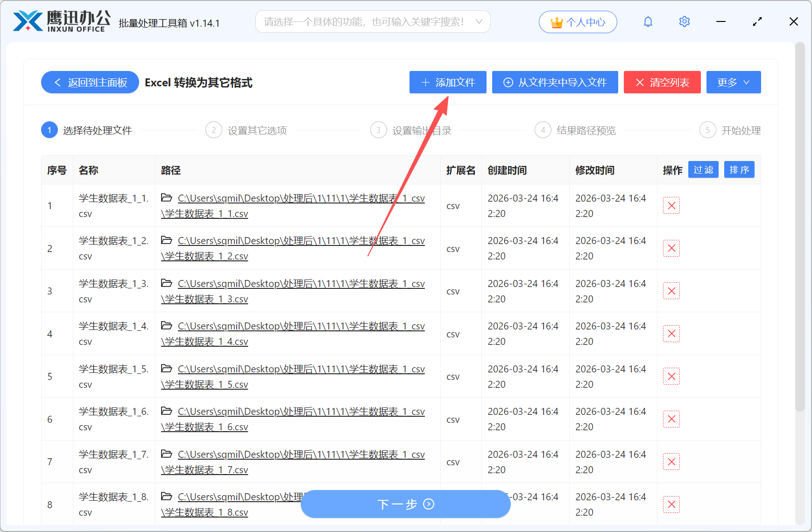The height and width of the screenshot is (532, 812).
Task: Click the 清空列表 button
Action: tap(662, 82)
